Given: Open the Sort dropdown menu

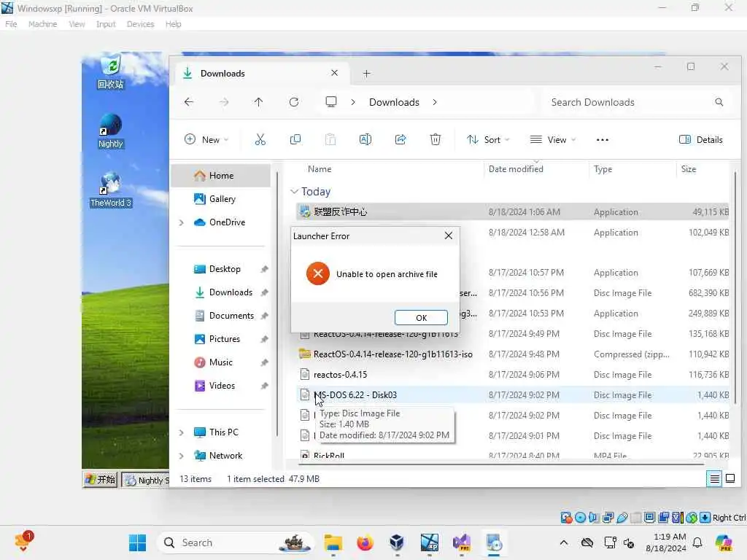Looking at the screenshot, I should point(488,139).
